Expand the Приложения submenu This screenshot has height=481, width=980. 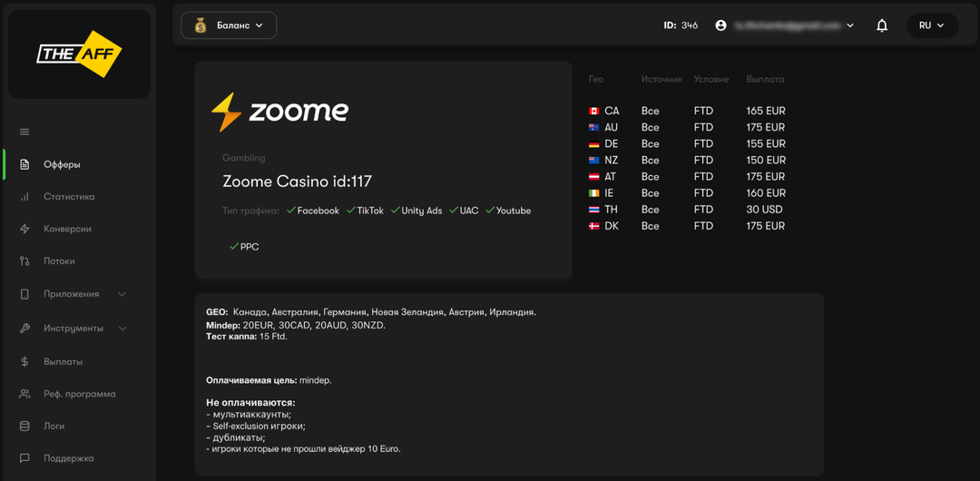[x=122, y=294]
